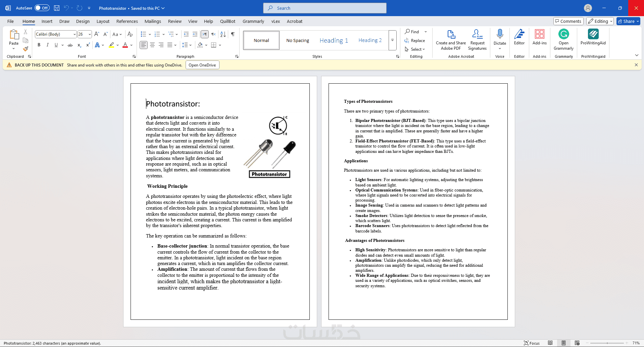
Task: Expand the Change Case menu
Action: (117, 34)
